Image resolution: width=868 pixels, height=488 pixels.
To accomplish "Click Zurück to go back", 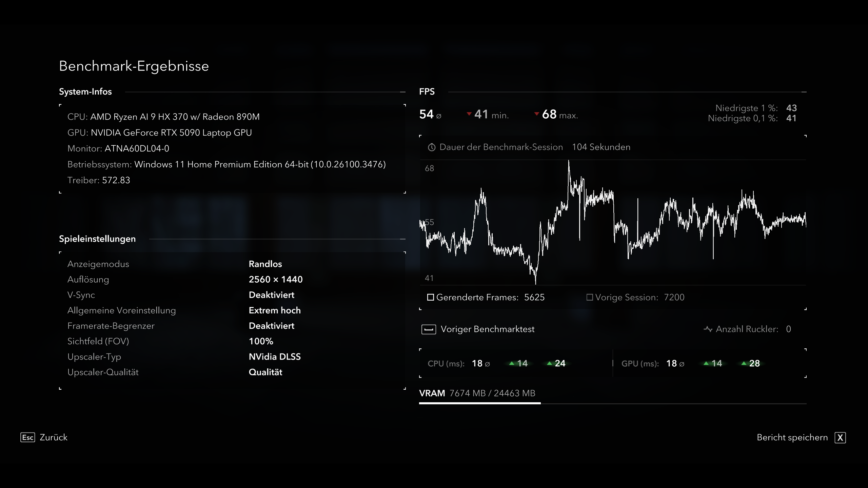I will (53, 438).
